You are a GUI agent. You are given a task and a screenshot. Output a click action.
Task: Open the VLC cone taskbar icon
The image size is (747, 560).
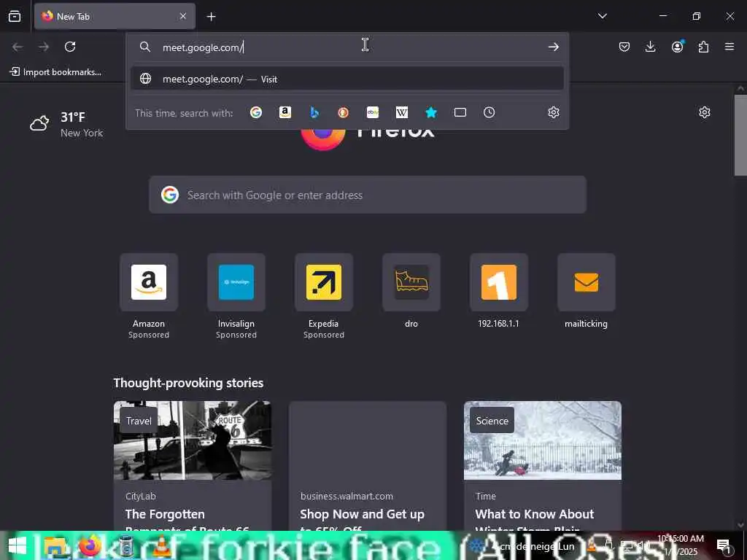[x=161, y=545]
